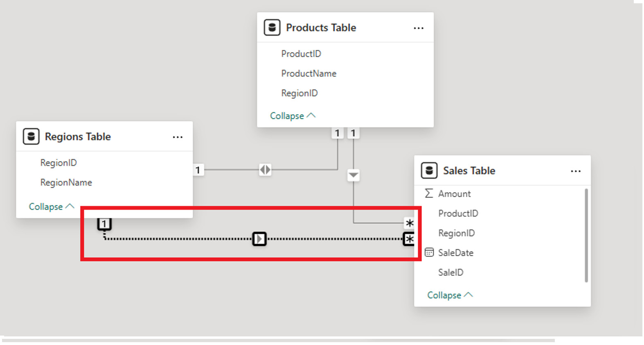644x345 pixels.
Task: Collapse the Sales Table card
Action: pyautogui.click(x=450, y=295)
